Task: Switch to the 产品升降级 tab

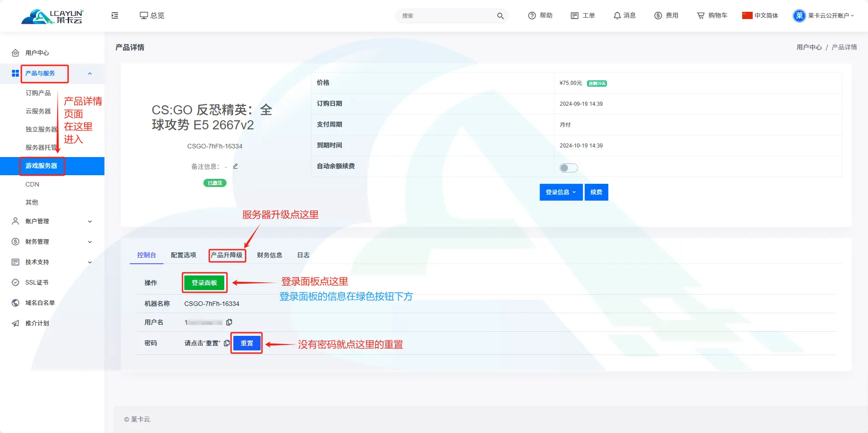Action: point(227,255)
